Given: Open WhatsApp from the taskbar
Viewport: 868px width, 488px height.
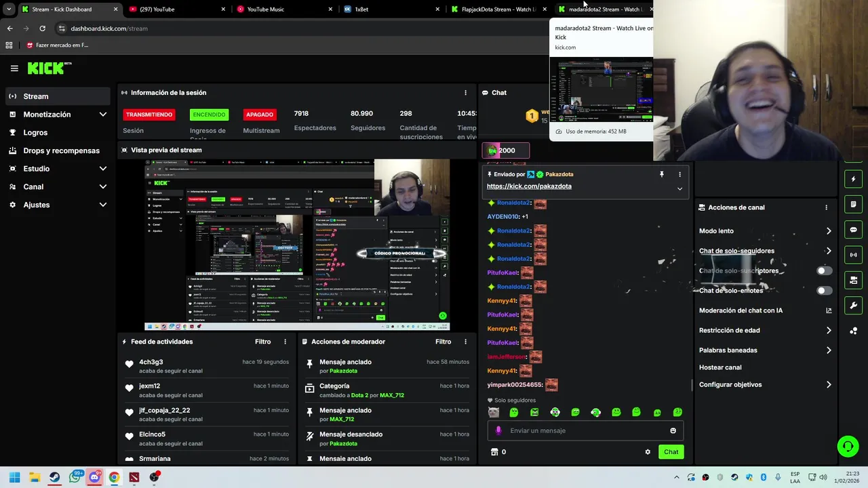Looking at the screenshot, I should pos(75,477).
